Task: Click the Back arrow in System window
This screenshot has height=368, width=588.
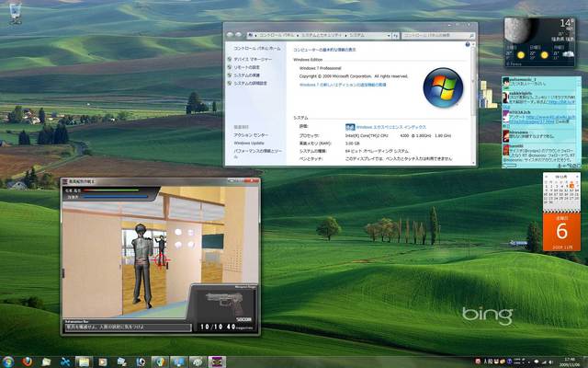Action: (231, 35)
